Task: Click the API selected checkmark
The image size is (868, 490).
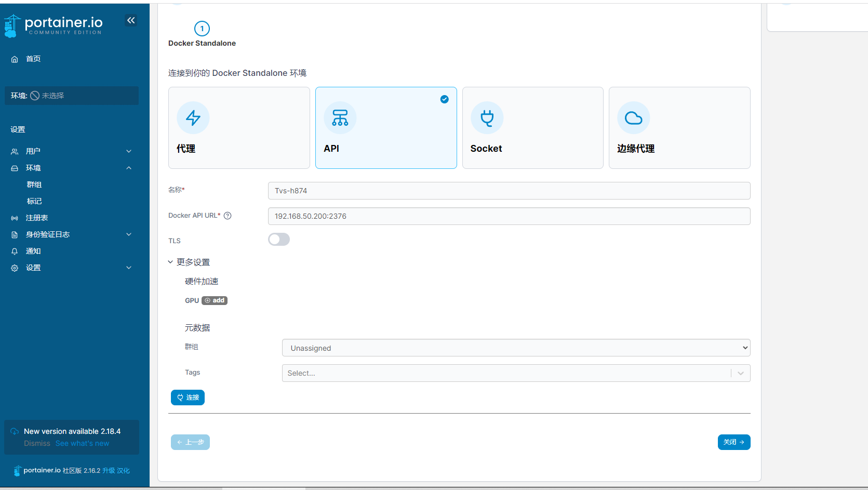Action: tap(445, 99)
